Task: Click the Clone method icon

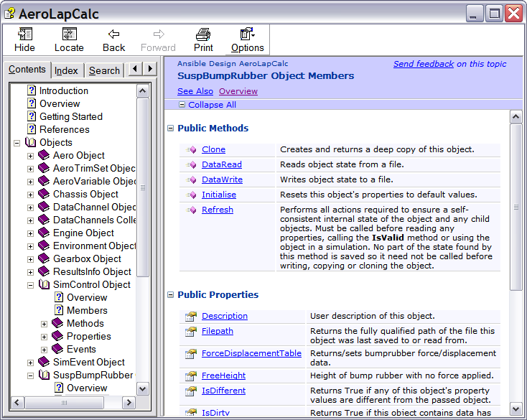Action: [x=192, y=150]
